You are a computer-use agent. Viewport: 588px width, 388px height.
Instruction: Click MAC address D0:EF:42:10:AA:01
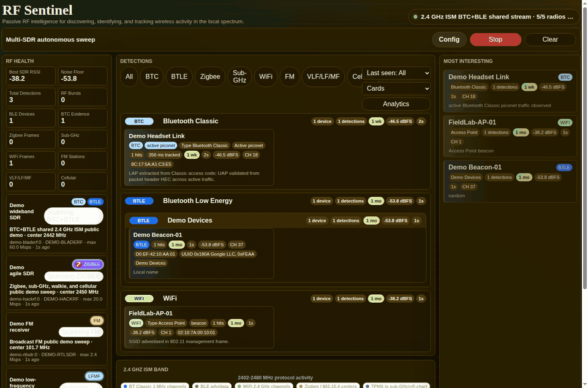point(155,254)
